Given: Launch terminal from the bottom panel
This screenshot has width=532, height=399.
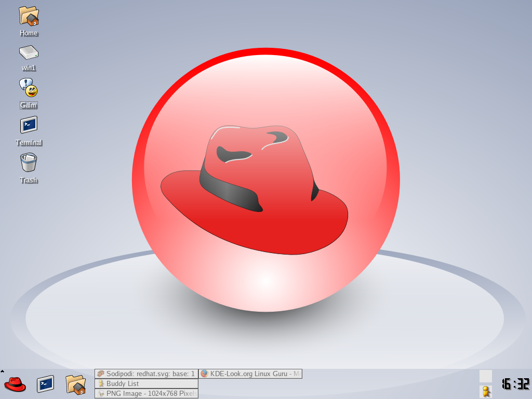Looking at the screenshot, I should [46, 384].
